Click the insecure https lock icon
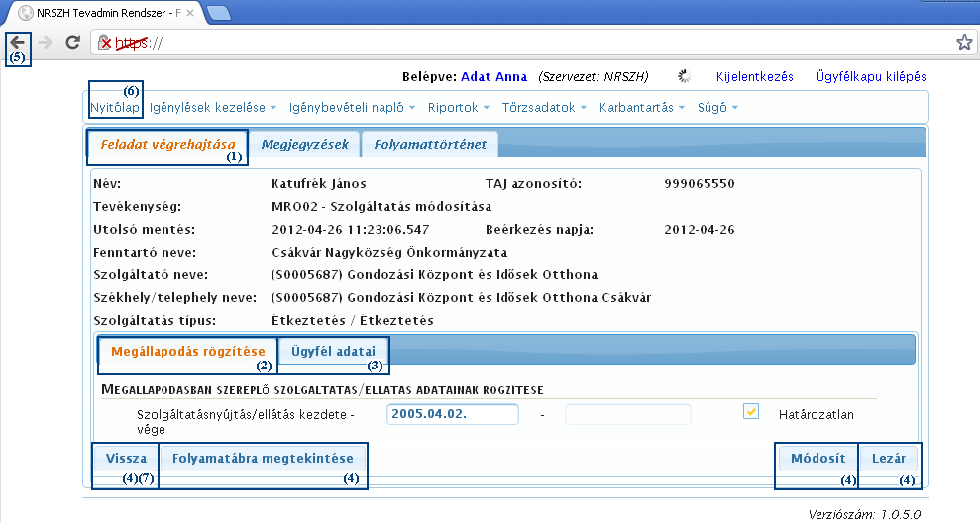Image resolution: width=980 pixels, height=523 pixels. tap(105, 42)
